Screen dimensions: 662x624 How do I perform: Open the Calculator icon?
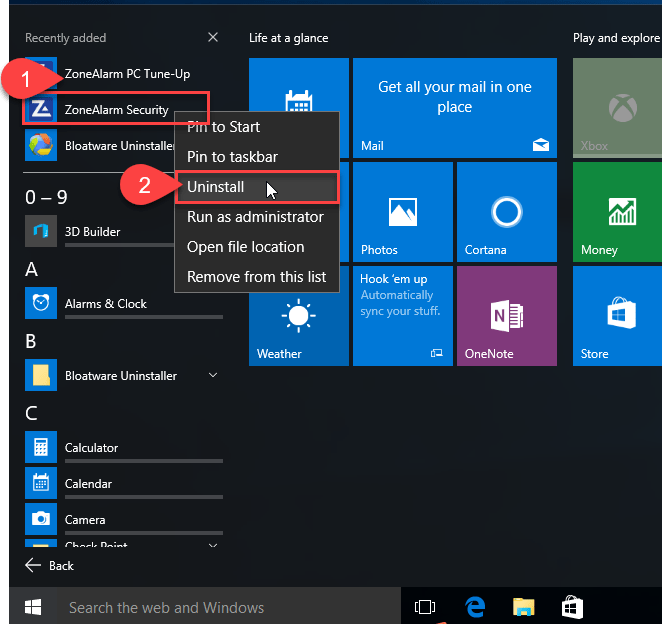41,447
